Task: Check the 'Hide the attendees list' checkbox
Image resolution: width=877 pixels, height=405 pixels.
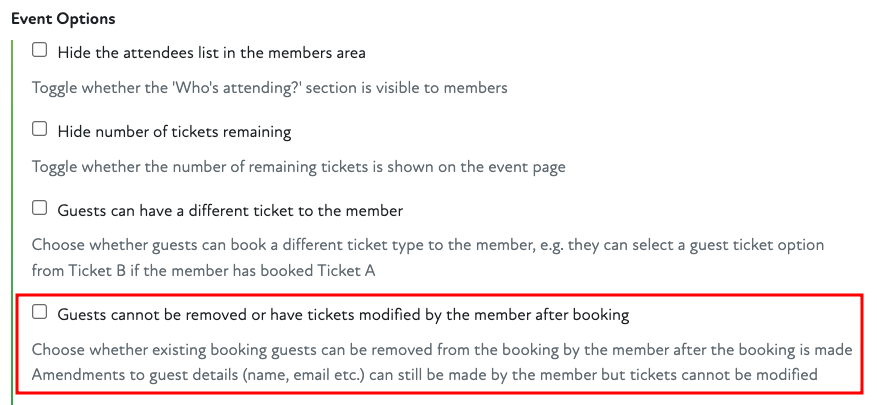Action: tap(40, 50)
